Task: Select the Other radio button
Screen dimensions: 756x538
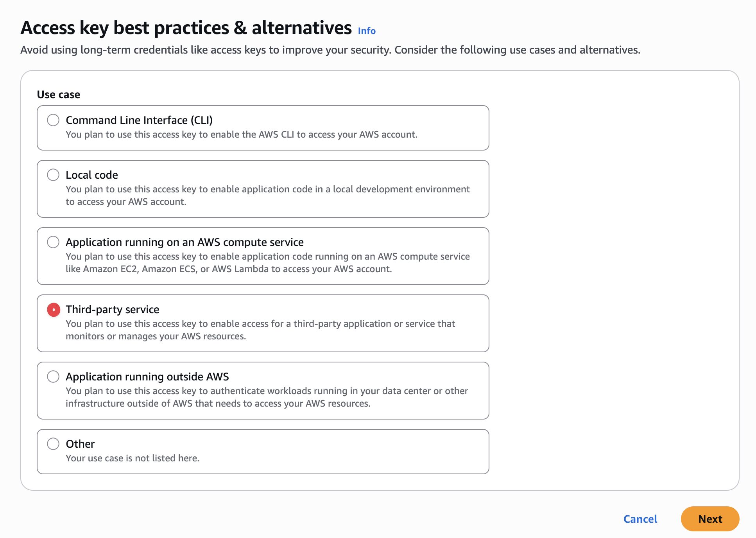Action: [53, 444]
